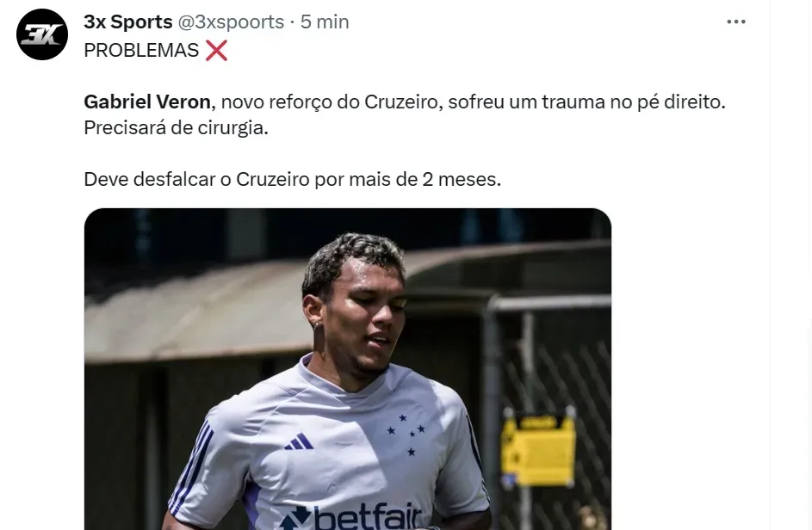Click the betfair sponsor logo in photo
This screenshot has width=812, height=530.
tap(351, 516)
